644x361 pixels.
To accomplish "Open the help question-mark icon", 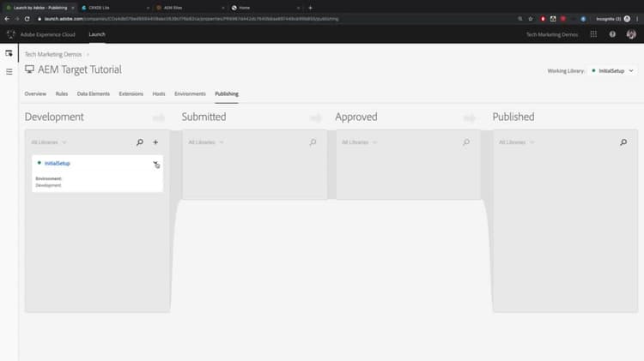I will coord(612,34).
